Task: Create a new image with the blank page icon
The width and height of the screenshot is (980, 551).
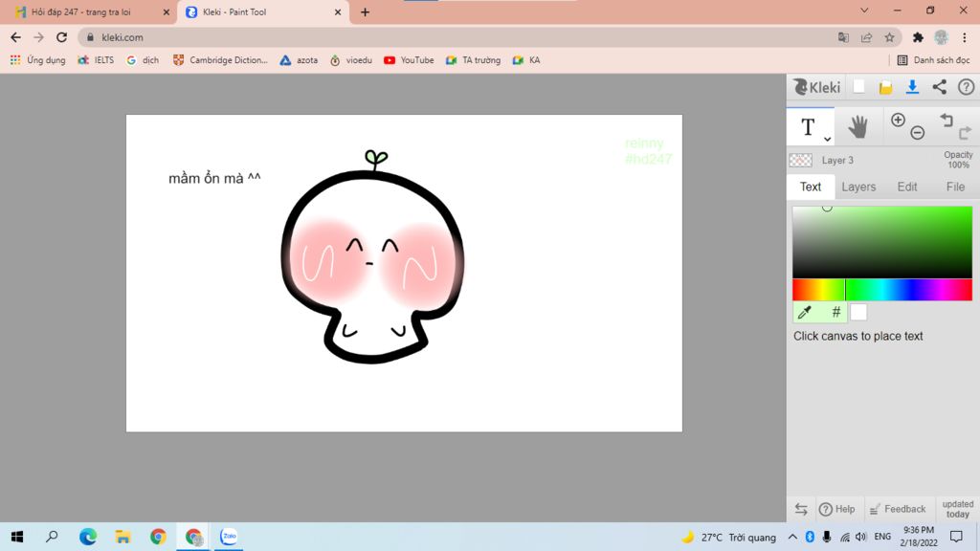Action: [x=858, y=87]
